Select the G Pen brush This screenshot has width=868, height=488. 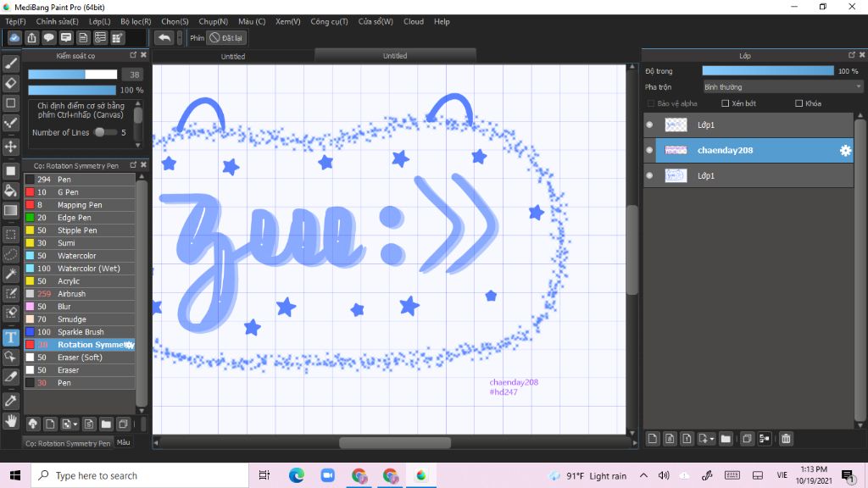pyautogui.click(x=80, y=192)
